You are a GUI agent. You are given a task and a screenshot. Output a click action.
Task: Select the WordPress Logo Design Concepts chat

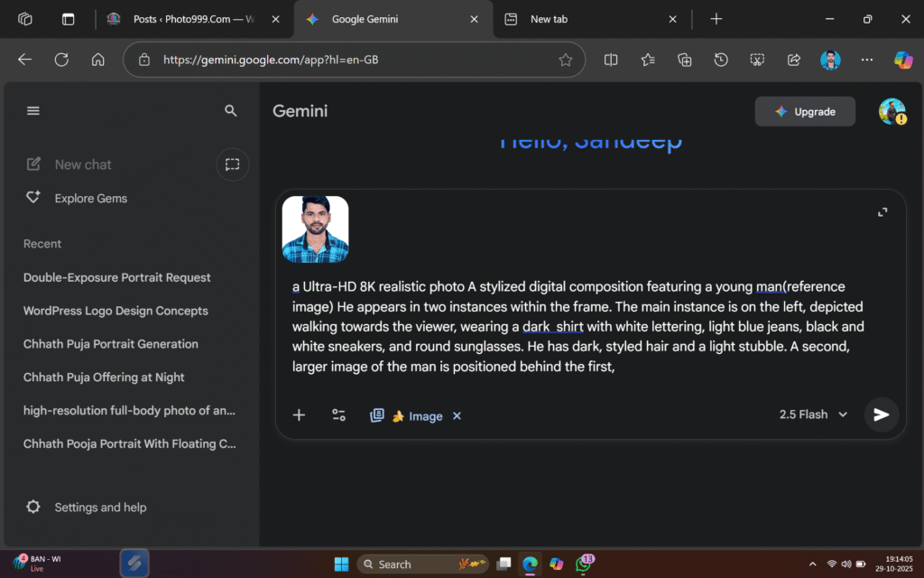point(115,310)
